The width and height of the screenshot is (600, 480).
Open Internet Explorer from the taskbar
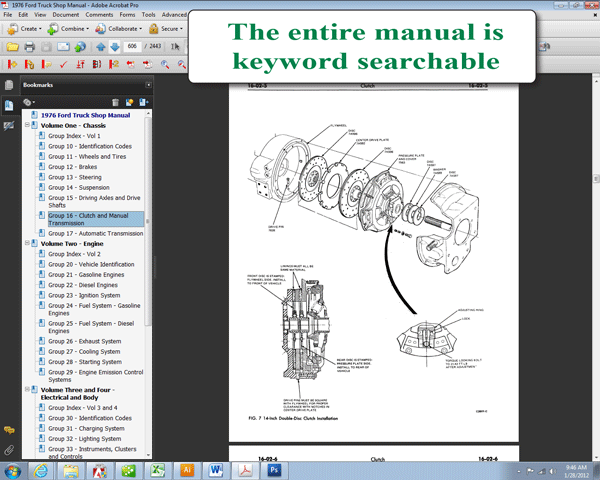point(40,471)
